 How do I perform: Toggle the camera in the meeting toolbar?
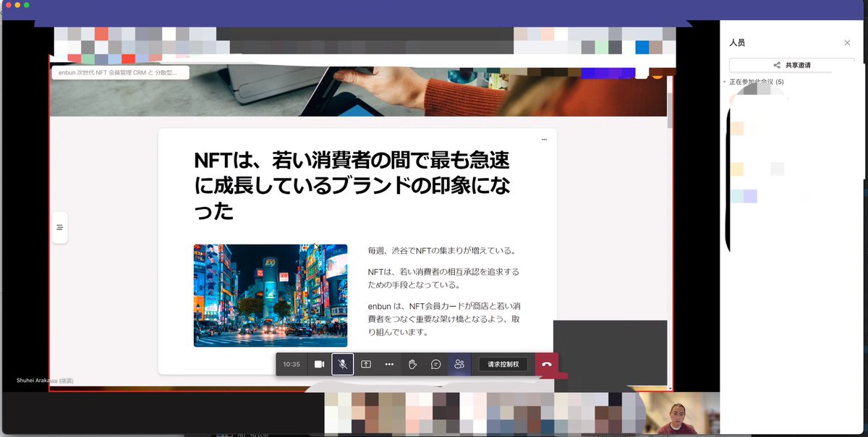(319, 364)
